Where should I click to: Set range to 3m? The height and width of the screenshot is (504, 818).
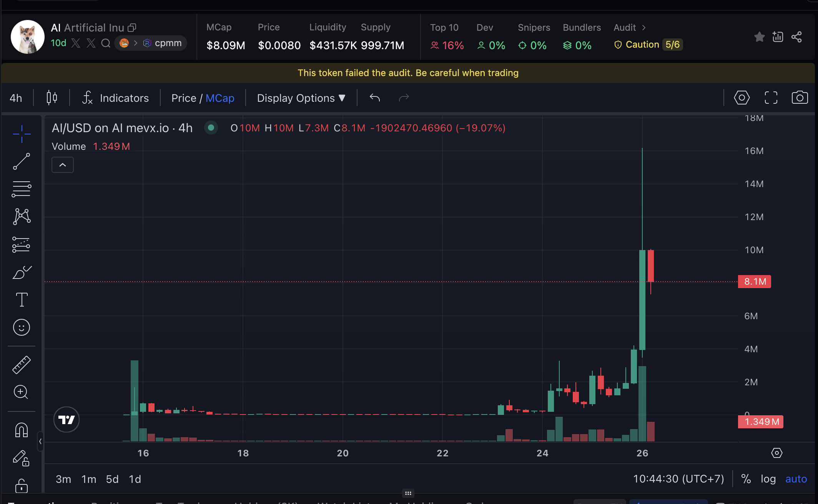63,479
